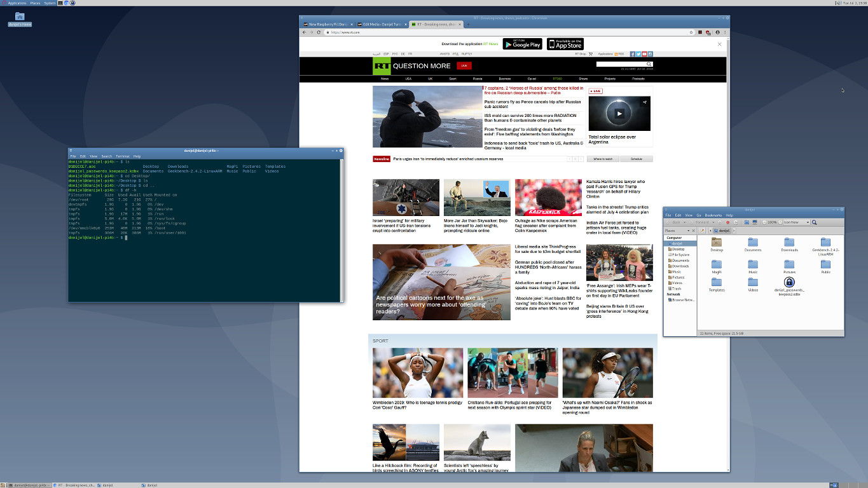Click the browser reload button

319,32
